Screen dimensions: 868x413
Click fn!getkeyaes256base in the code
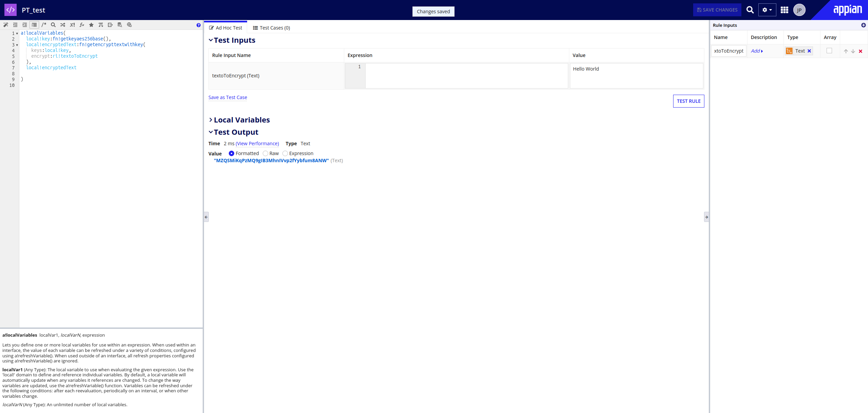click(78, 39)
